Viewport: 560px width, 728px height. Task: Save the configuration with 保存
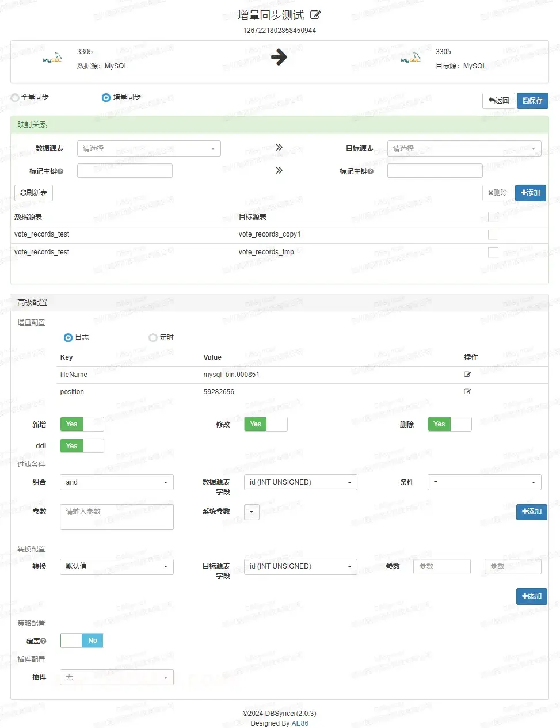click(532, 100)
